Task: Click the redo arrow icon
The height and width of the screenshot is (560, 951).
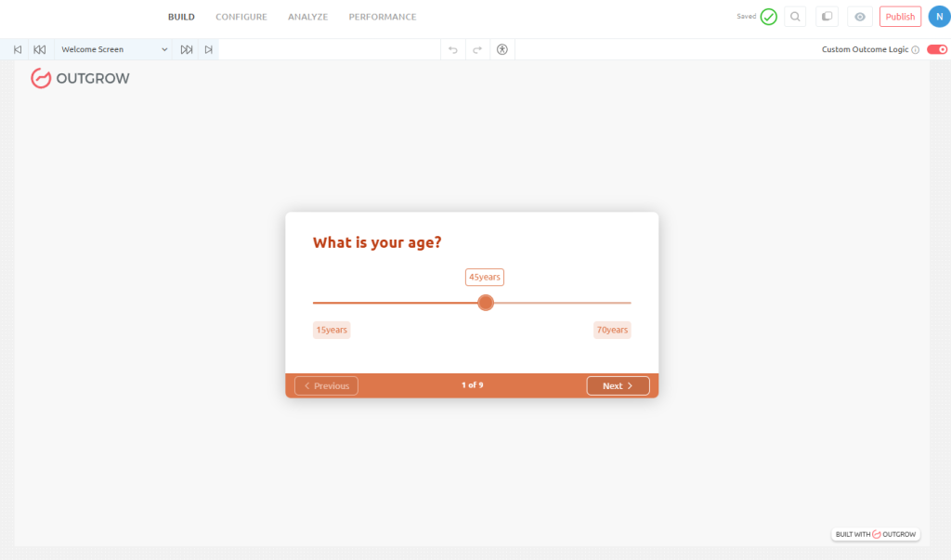Action: coord(477,49)
